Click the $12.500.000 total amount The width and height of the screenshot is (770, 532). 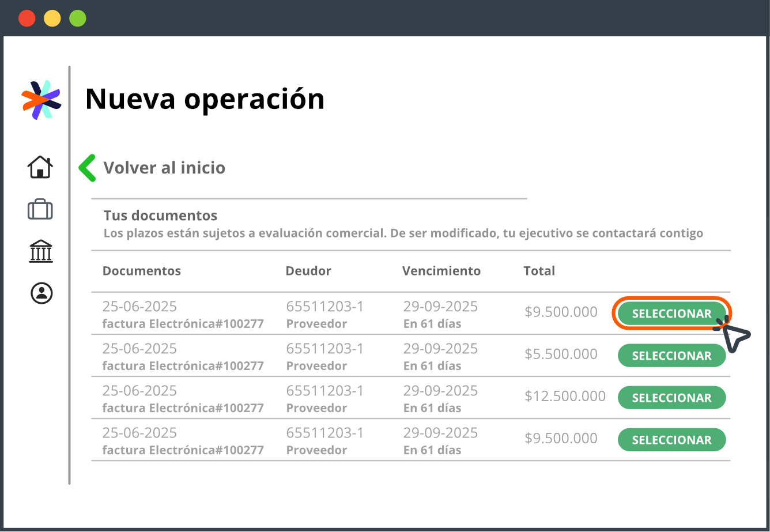coord(565,397)
